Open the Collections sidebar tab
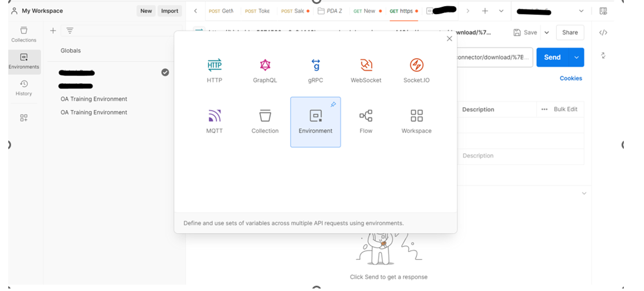This screenshot has width=644, height=291. (24, 35)
